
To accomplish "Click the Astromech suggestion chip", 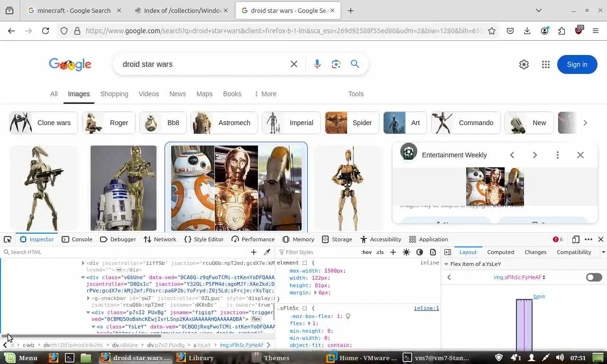I will point(224,123).
